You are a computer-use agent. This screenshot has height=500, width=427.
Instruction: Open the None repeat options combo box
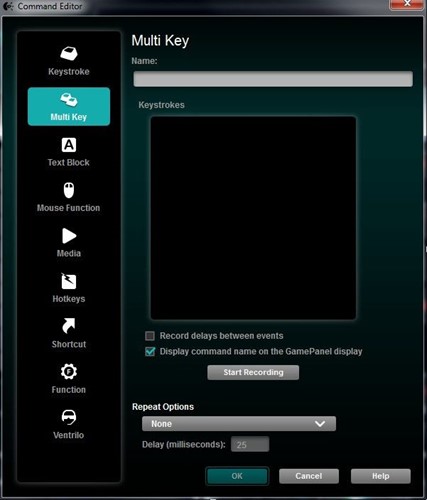tap(239, 424)
